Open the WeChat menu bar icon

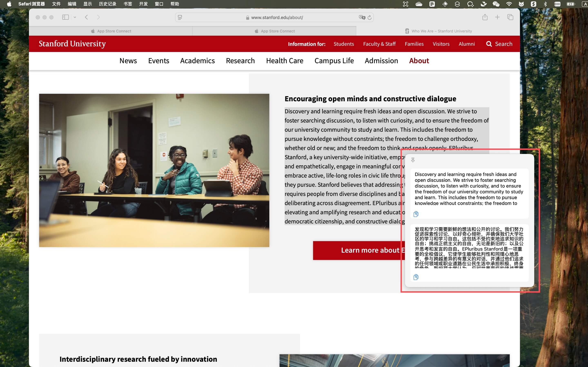496,4
